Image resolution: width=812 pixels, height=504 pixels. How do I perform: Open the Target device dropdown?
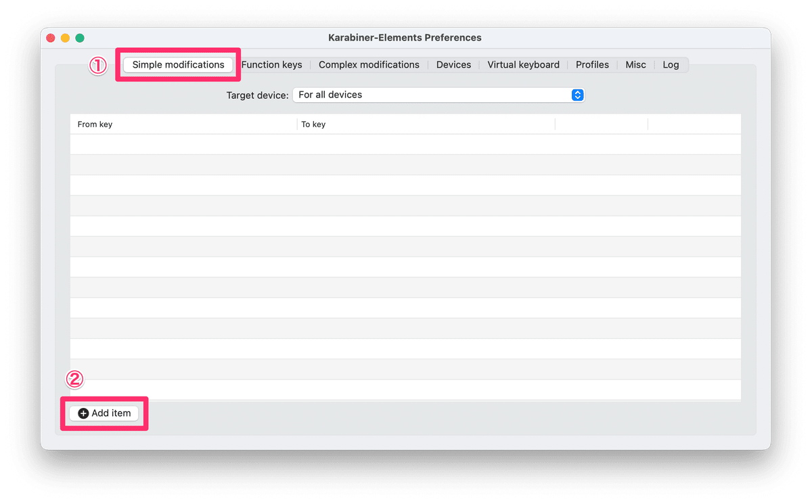point(438,95)
